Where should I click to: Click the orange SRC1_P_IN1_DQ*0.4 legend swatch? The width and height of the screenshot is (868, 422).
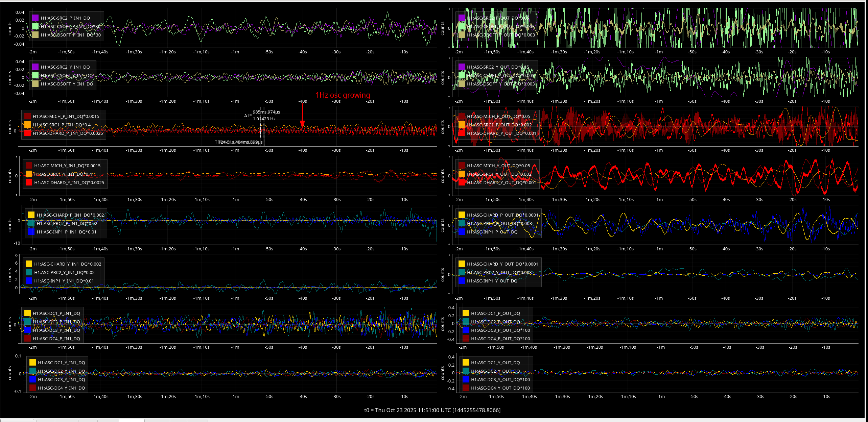[27, 125]
